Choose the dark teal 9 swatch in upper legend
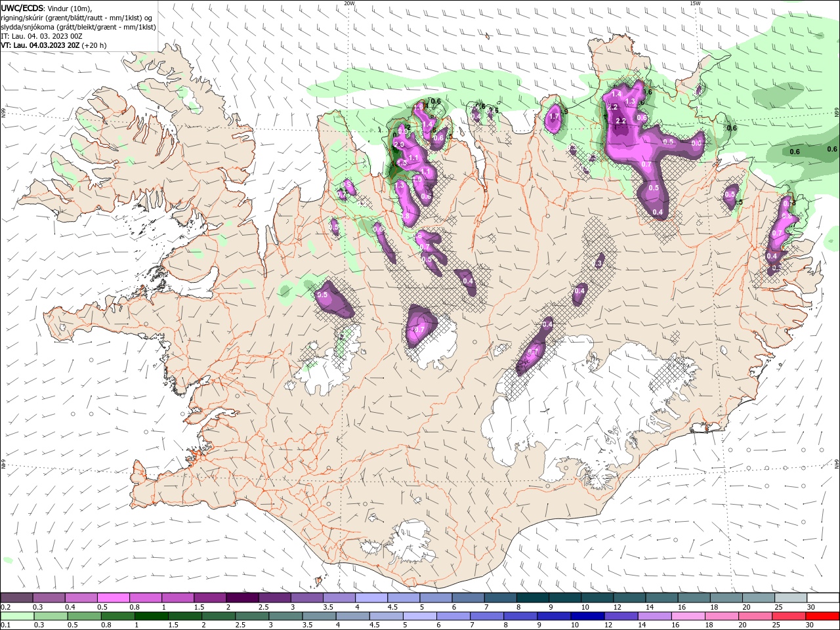The width and height of the screenshot is (840, 630). pyautogui.click(x=564, y=598)
